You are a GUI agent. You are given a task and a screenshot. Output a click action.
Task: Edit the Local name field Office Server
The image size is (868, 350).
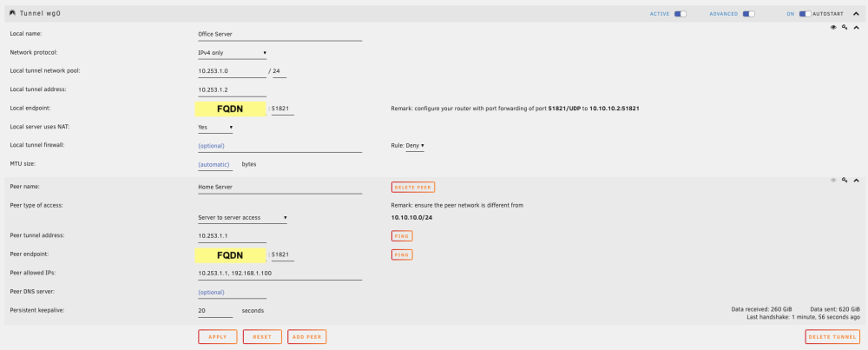(x=279, y=35)
